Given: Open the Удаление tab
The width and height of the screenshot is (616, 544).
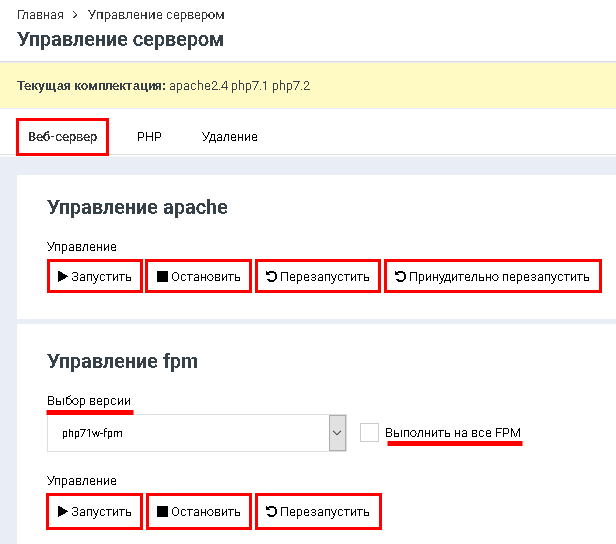Looking at the screenshot, I should pyautogui.click(x=229, y=137).
